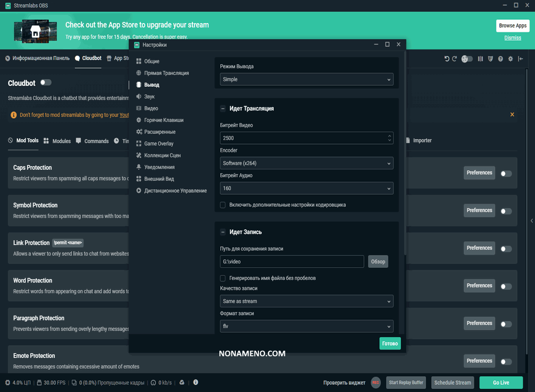Toggle night mode moon switch
The width and height of the screenshot is (535, 392).
pyautogui.click(x=467, y=59)
